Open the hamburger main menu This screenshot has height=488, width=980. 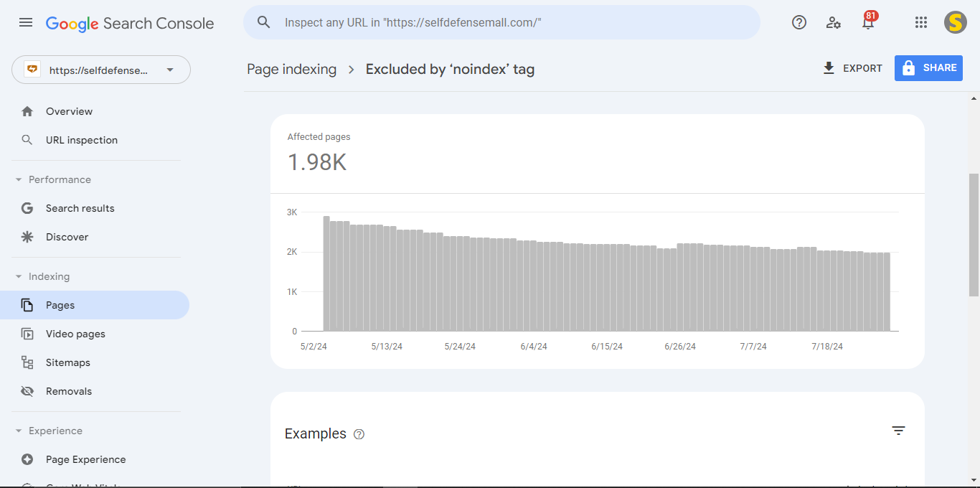click(26, 23)
